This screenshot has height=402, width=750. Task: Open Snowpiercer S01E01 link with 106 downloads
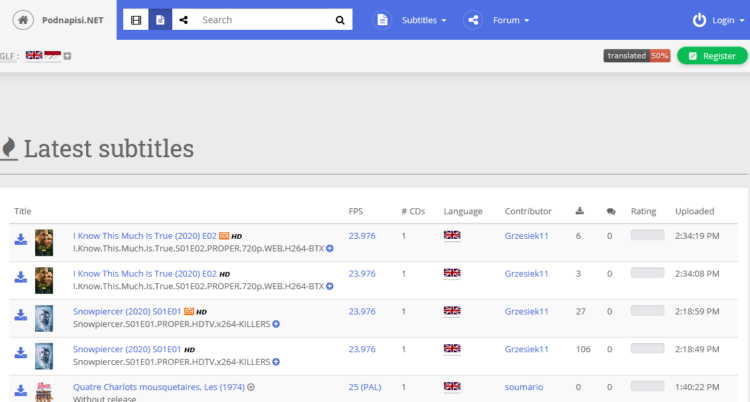(x=127, y=349)
